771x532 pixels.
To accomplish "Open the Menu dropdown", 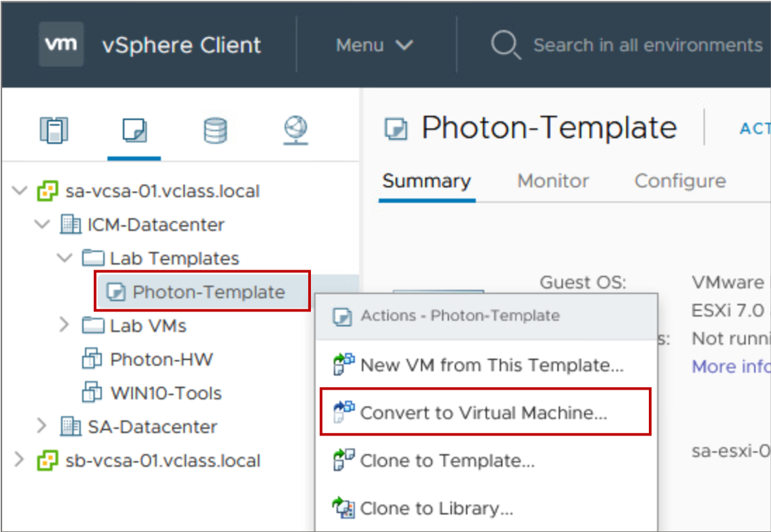I will 374,45.
